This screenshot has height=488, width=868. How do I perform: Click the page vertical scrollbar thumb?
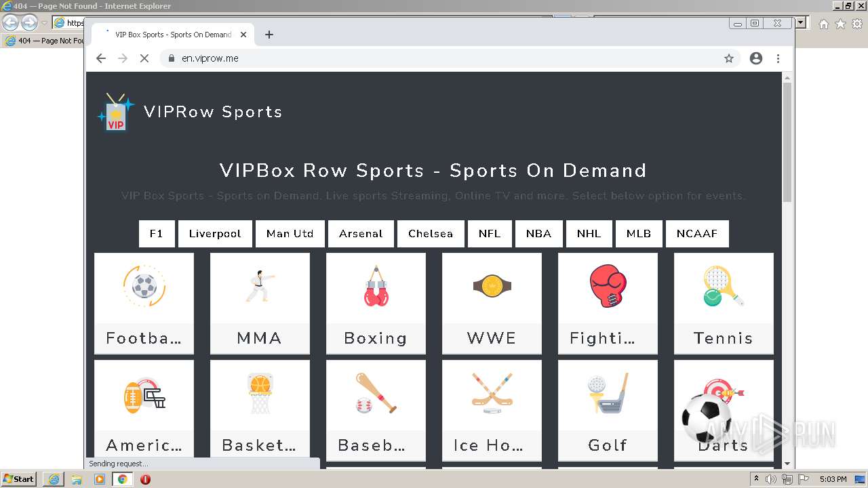[x=787, y=142]
